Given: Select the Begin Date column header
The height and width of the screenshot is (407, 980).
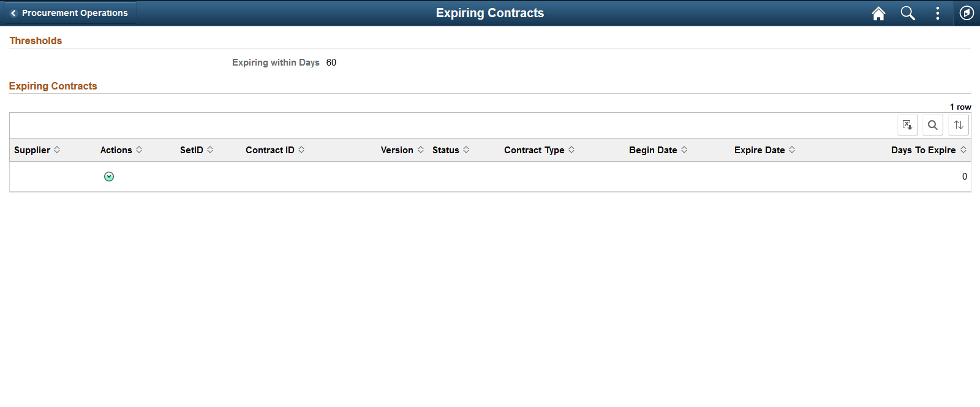Looking at the screenshot, I should coord(653,150).
